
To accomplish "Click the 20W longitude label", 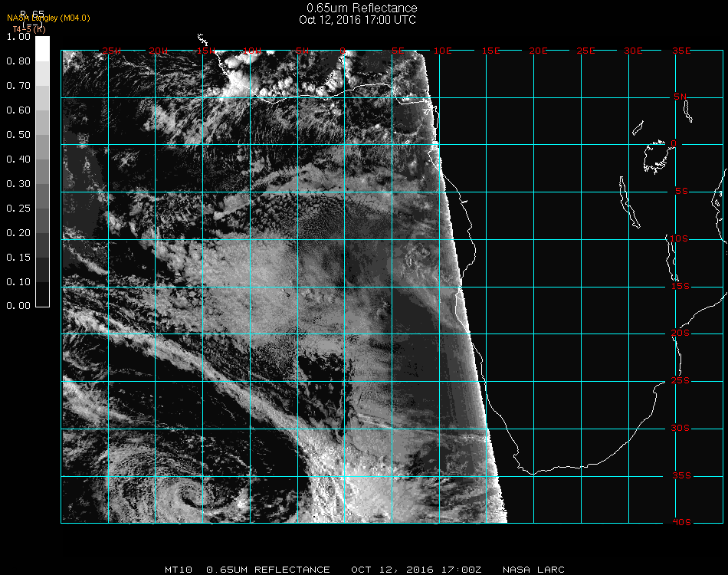I will [x=159, y=51].
